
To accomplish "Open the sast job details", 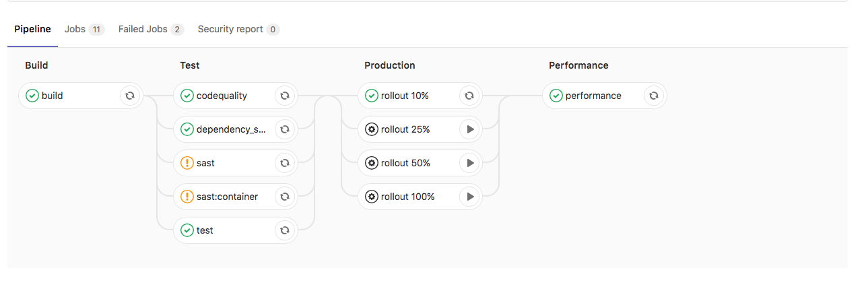I will coord(205,163).
